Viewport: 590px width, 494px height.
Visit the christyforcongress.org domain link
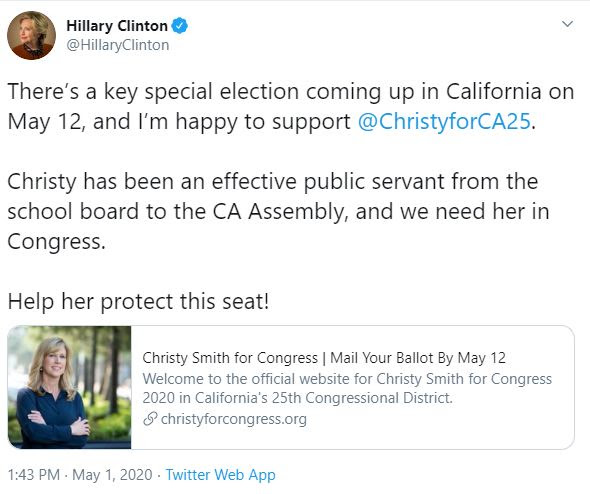tap(234, 419)
